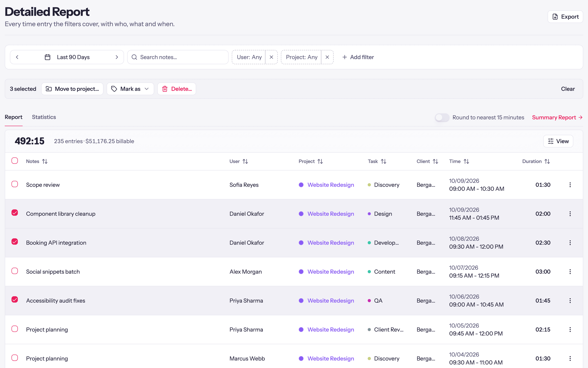Open row menu for Priya Sharma's Project planning

pos(570,330)
